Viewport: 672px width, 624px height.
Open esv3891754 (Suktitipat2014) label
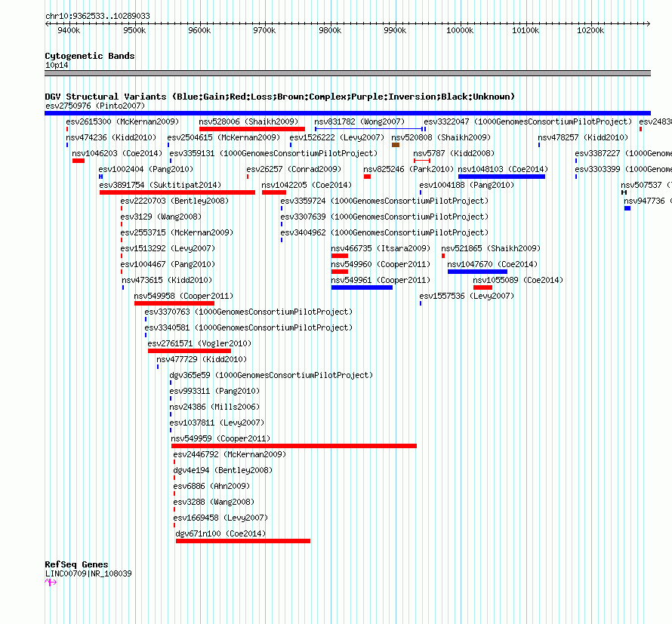(160, 185)
